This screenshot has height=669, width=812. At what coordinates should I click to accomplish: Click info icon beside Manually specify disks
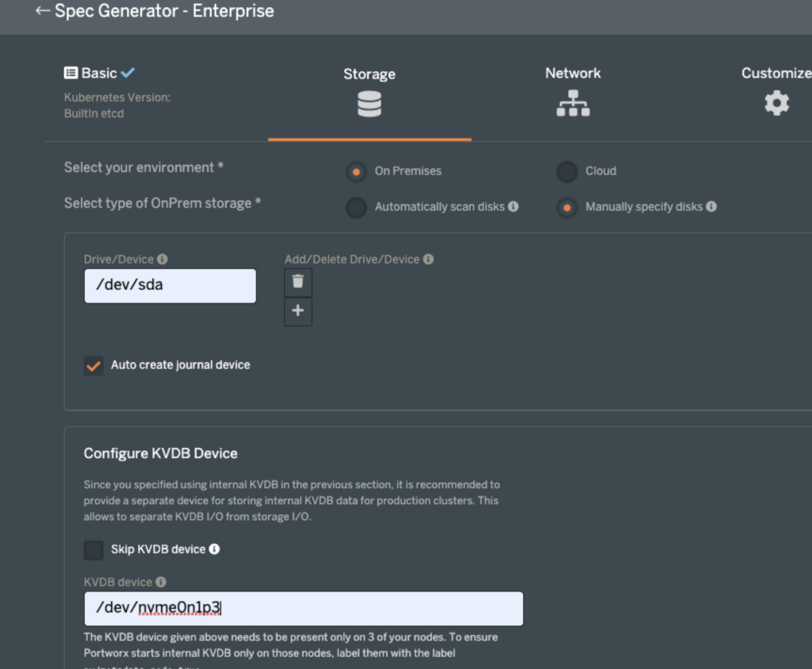pos(711,206)
